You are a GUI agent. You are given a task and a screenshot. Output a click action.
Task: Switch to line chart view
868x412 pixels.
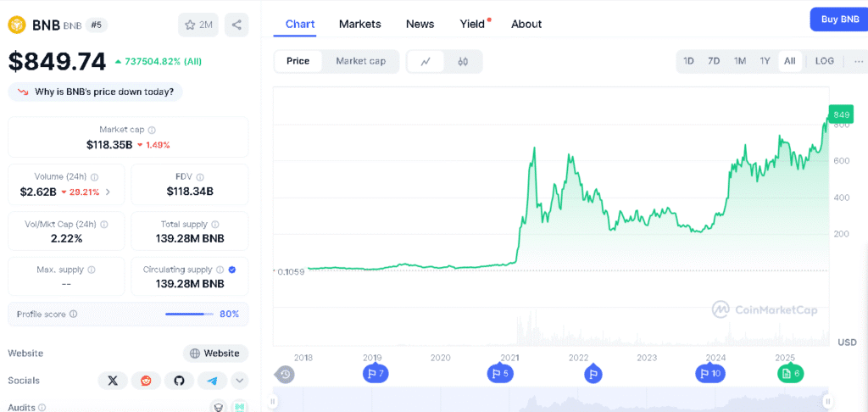point(426,62)
